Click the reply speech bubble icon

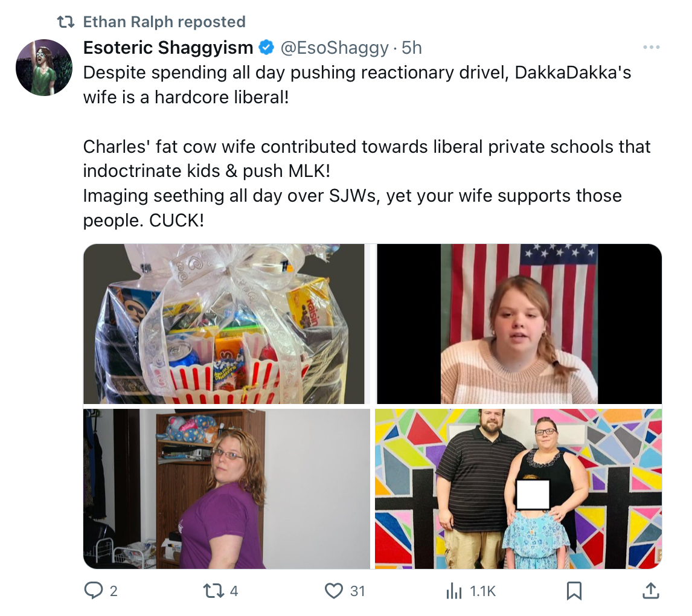pos(93,591)
